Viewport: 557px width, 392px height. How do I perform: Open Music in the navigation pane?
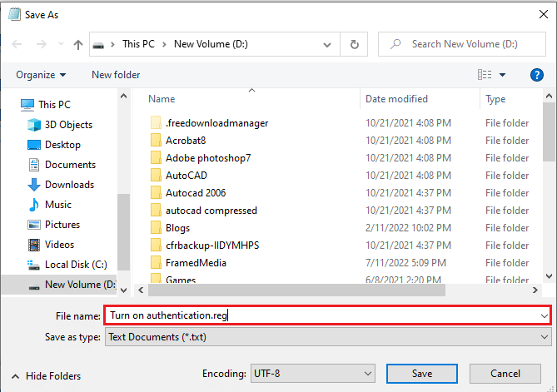coord(58,205)
